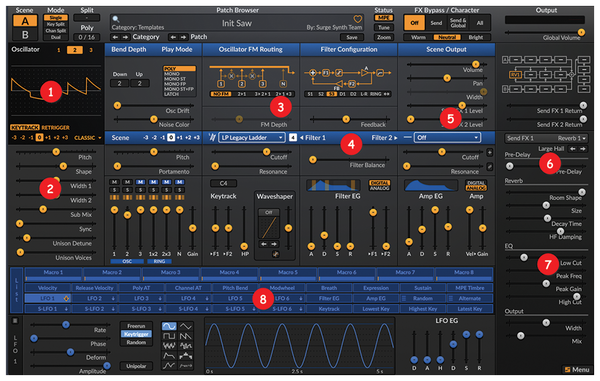
Task: Open the S-LFO 1 arrow menu
Action: 66,309
